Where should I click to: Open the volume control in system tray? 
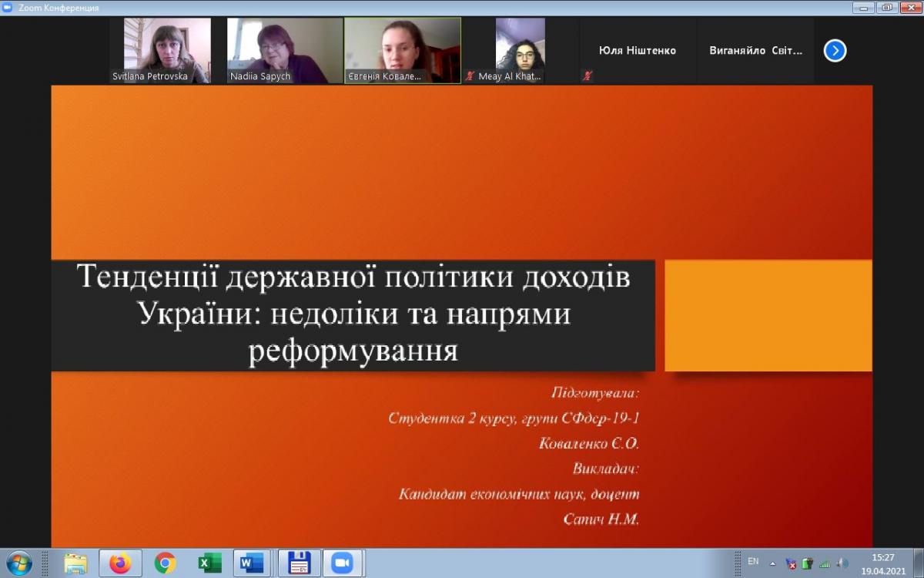[842, 563]
